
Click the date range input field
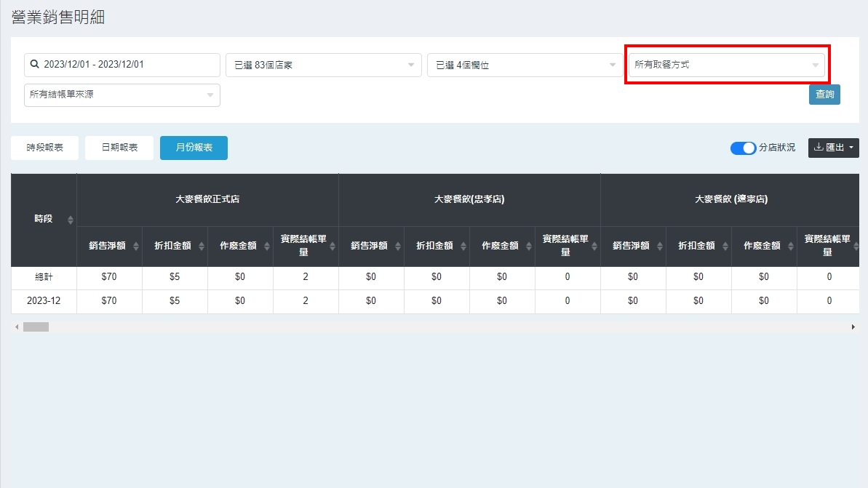click(127, 65)
